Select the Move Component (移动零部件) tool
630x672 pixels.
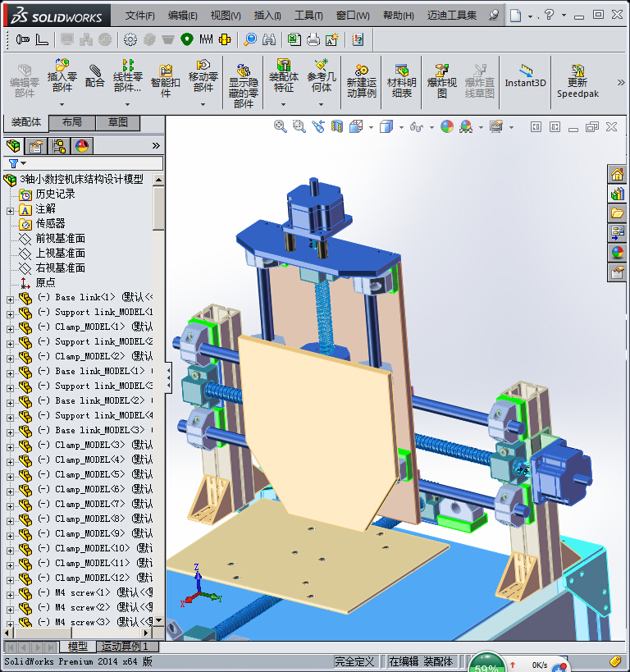pyautogui.click(x=203, y=75)
